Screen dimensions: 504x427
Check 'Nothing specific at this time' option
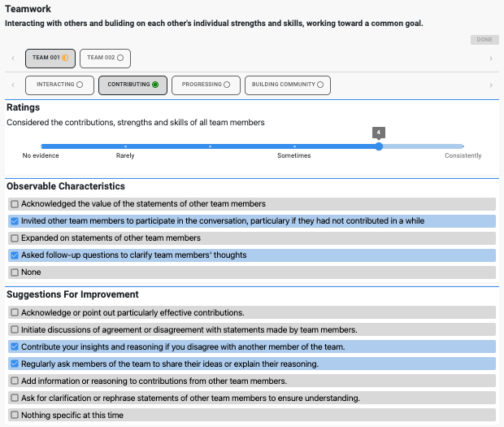tap(14, 415)
